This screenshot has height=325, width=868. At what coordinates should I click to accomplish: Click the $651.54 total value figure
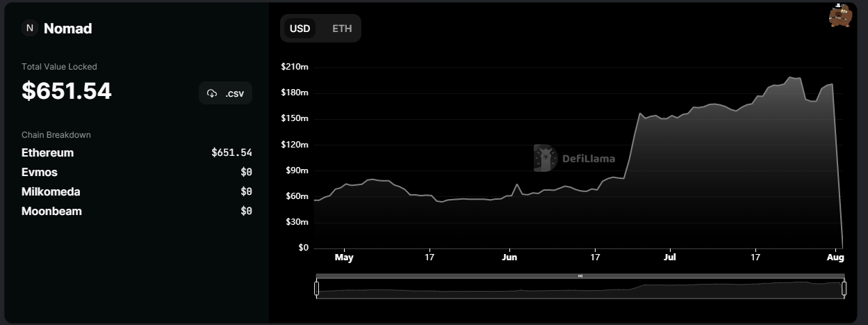(67, 91)
